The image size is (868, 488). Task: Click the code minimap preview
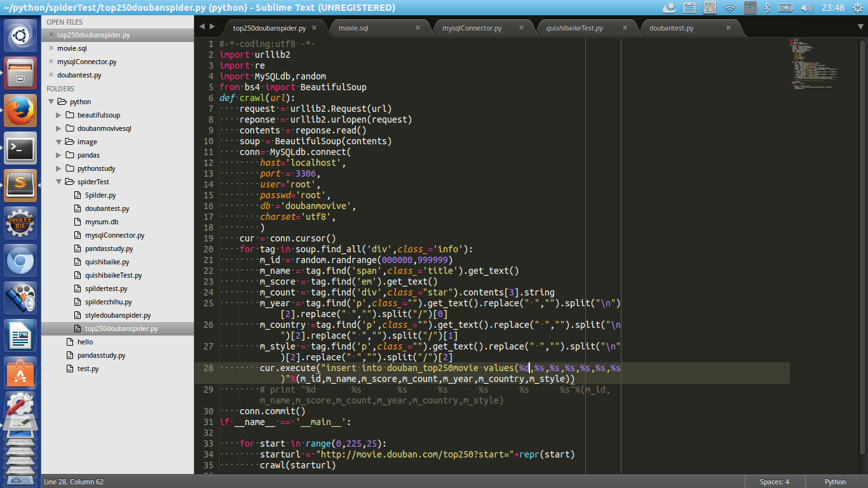click(x=813, y=64)
